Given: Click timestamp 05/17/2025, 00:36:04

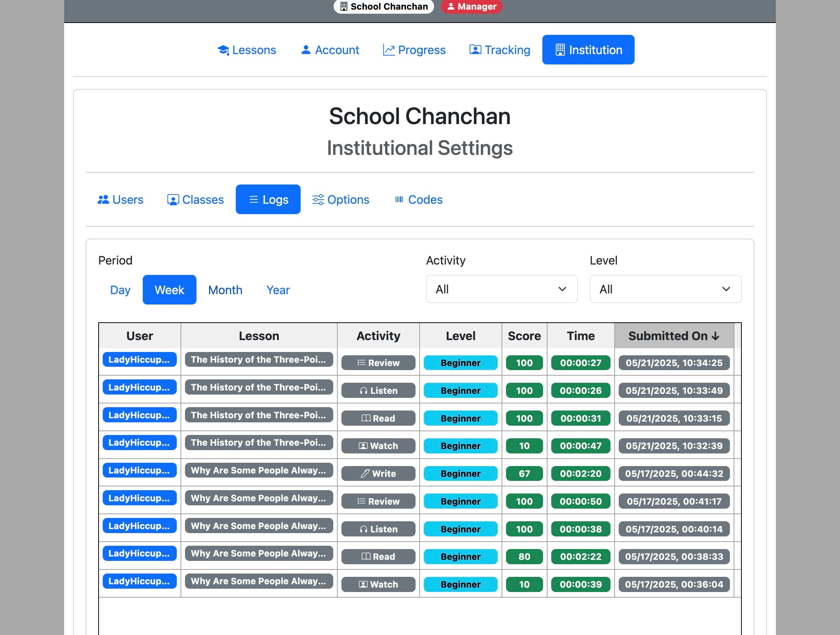Looking at the screenshot, I should tap(674, 585).
